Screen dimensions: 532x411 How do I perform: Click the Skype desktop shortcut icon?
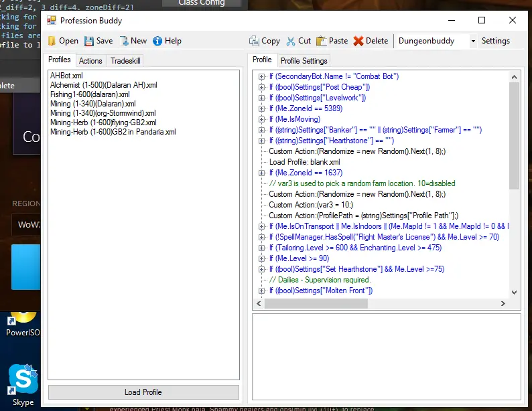pyautogui.click(x=23, y=379)
